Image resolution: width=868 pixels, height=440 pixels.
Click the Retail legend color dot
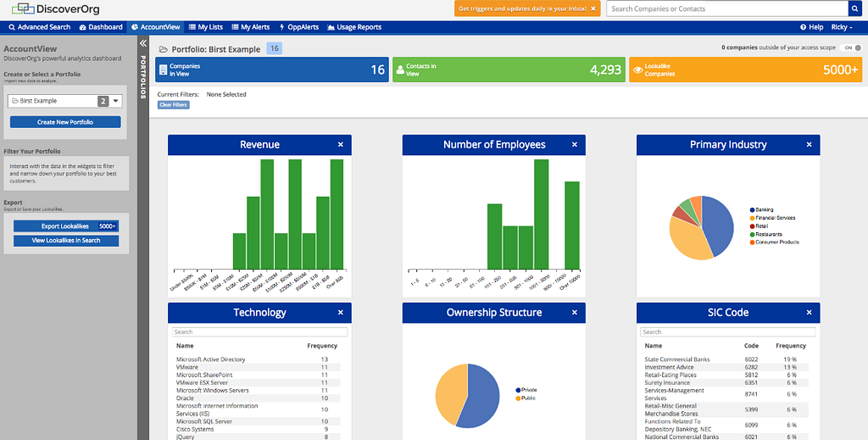[x=753, y=226]
